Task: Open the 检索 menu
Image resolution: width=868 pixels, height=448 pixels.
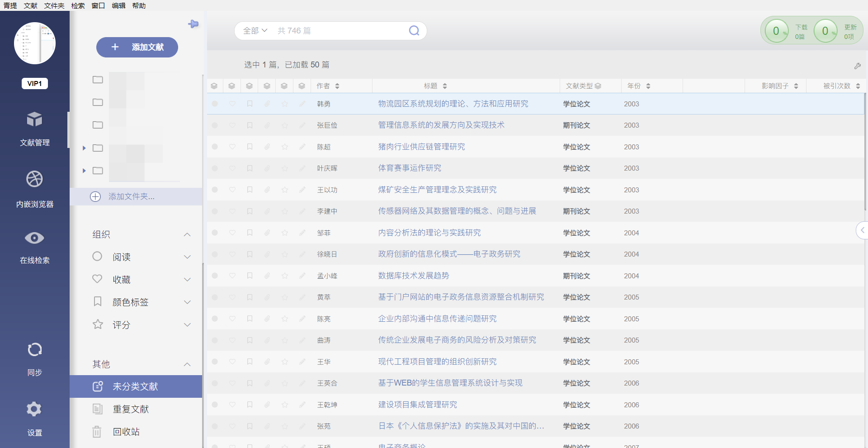Action: (78, 5)
